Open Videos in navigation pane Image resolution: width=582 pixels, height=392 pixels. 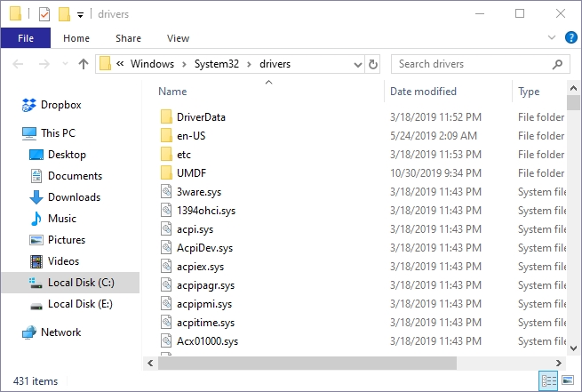pos(63,261)
